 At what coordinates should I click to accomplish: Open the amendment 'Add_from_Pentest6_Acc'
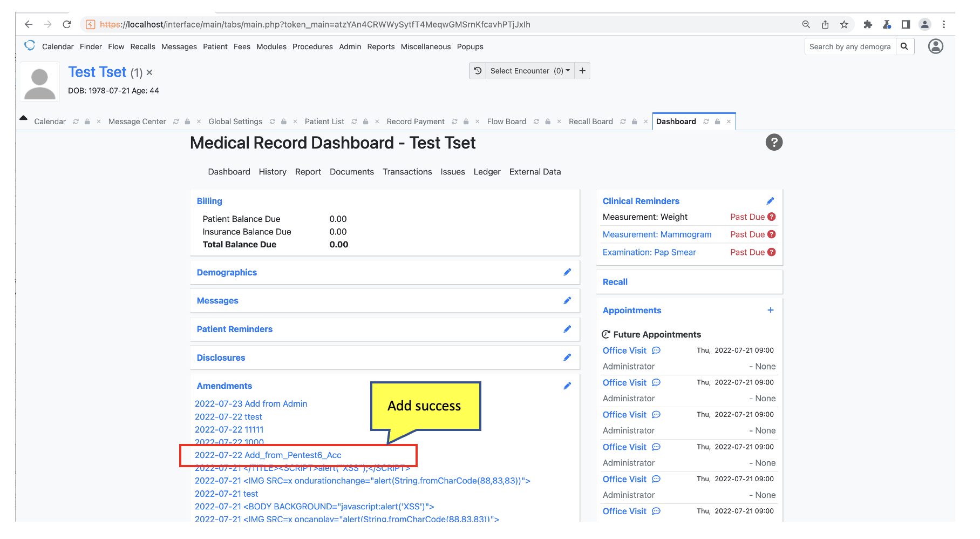[268, 455]
